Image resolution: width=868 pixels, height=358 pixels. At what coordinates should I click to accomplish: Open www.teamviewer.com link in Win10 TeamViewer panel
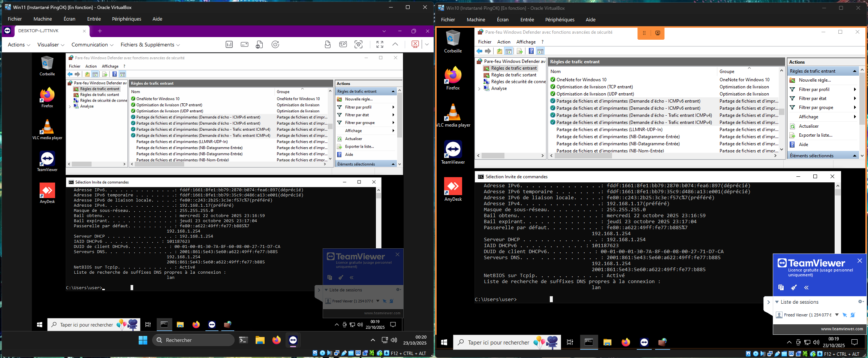coord(842,329)
